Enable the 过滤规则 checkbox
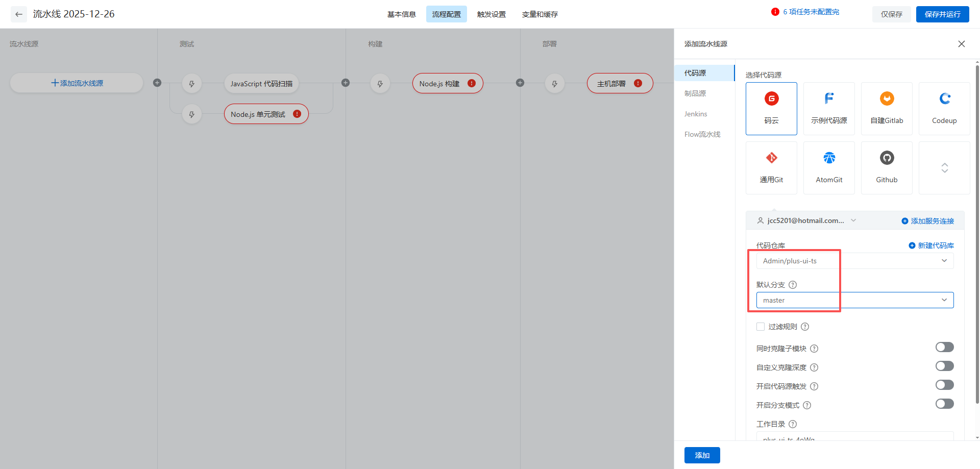 [x=761, y=327]
